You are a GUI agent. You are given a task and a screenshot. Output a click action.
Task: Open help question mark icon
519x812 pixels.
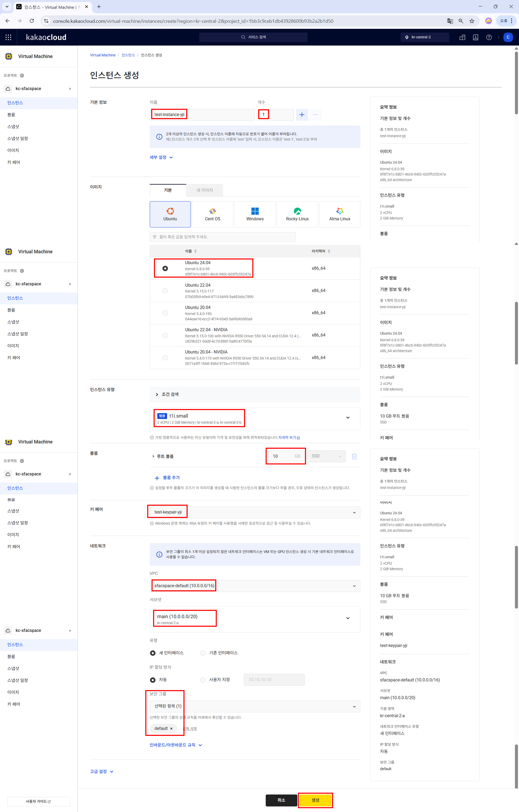coord(489,37)
